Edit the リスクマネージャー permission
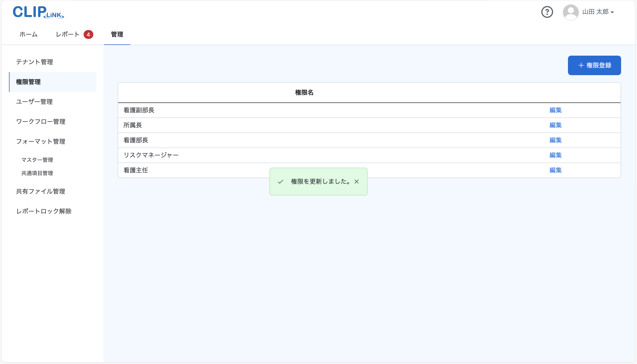637x364 pixels. coord(555,155)
